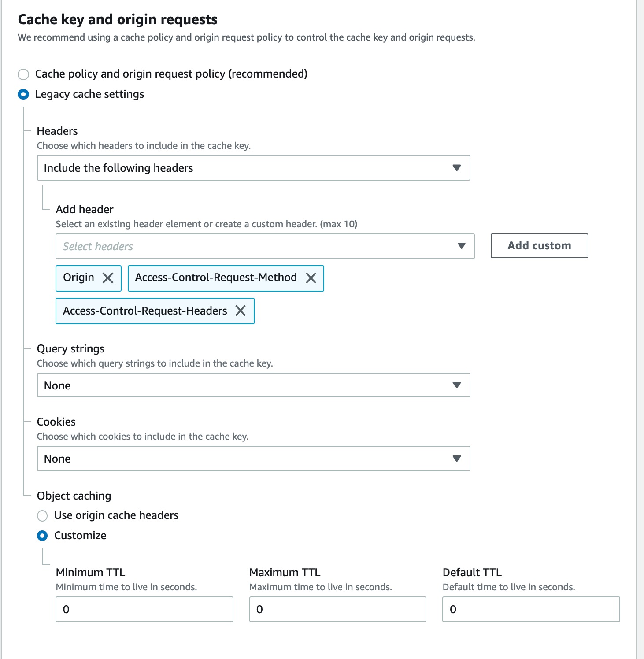Click the Add custom button
644x659 pixels.
click(x=539, y=246)
